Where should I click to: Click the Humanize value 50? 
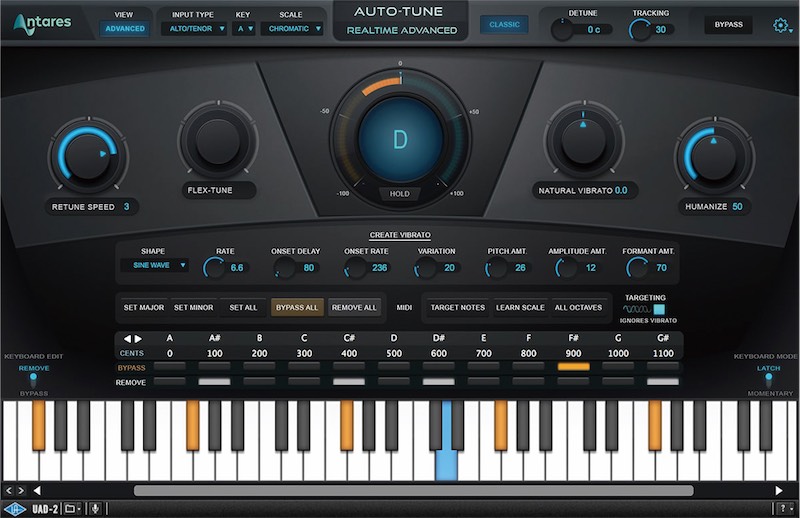pyautogui.click(x=737, y=207)
